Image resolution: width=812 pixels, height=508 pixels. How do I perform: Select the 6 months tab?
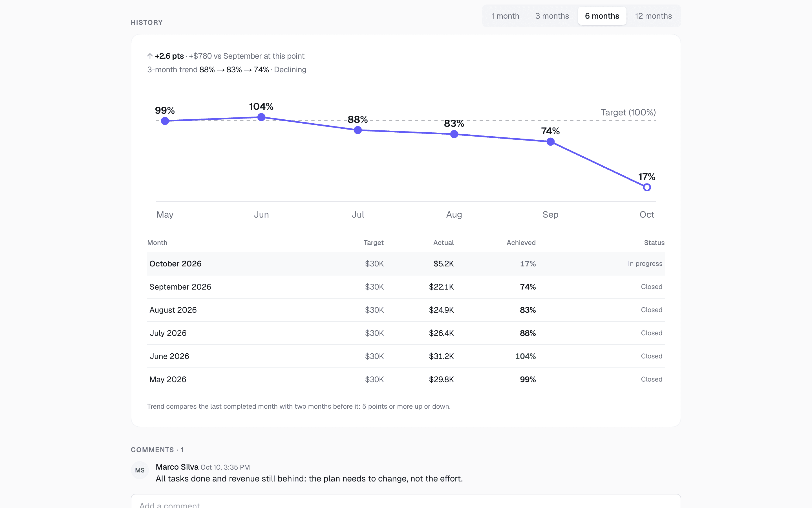pos(602,16)
